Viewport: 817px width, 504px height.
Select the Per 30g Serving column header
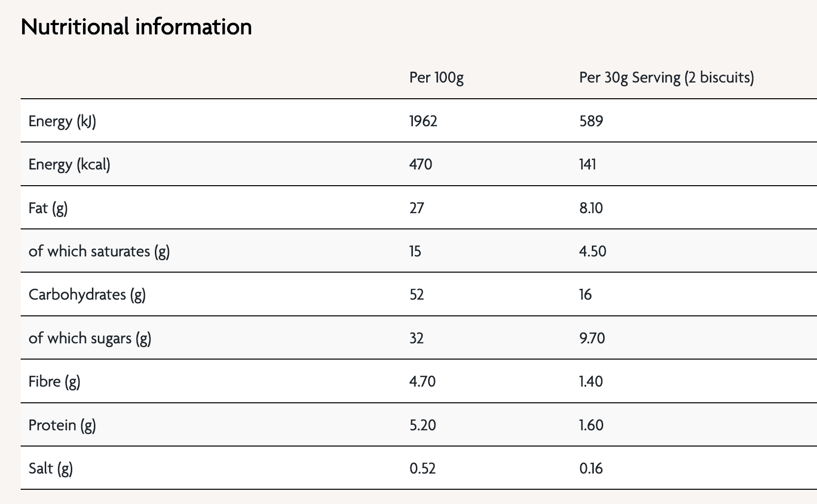[x=667, y=78]
